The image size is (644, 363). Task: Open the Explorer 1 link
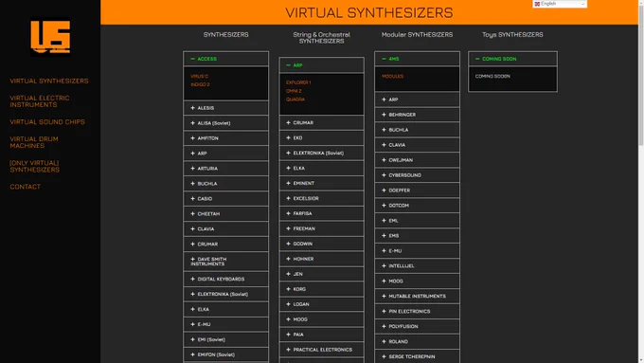click(x=298, y=82)
